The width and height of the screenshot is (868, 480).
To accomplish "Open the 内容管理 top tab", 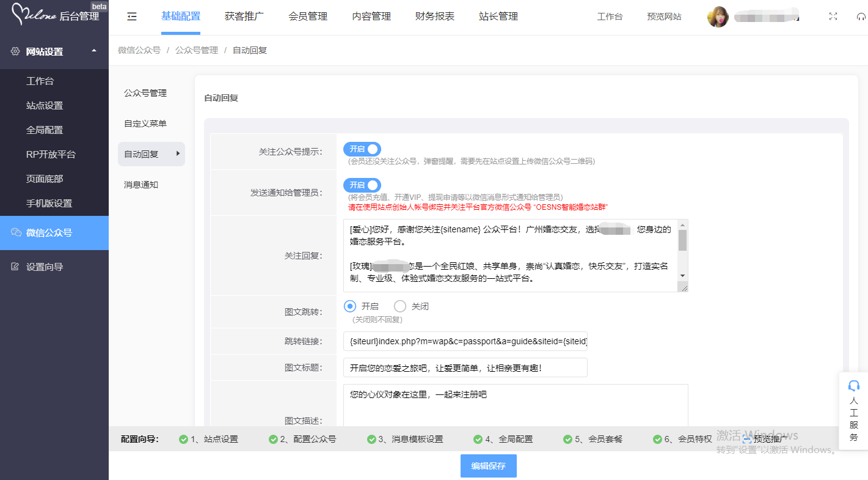I will [x=371, y=17].
